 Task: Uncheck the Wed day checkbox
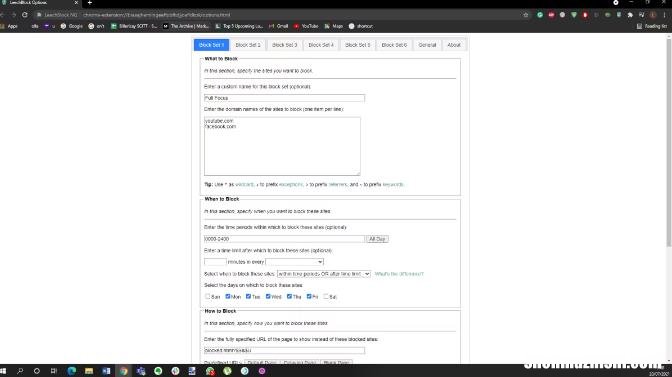tap(268, 296)
